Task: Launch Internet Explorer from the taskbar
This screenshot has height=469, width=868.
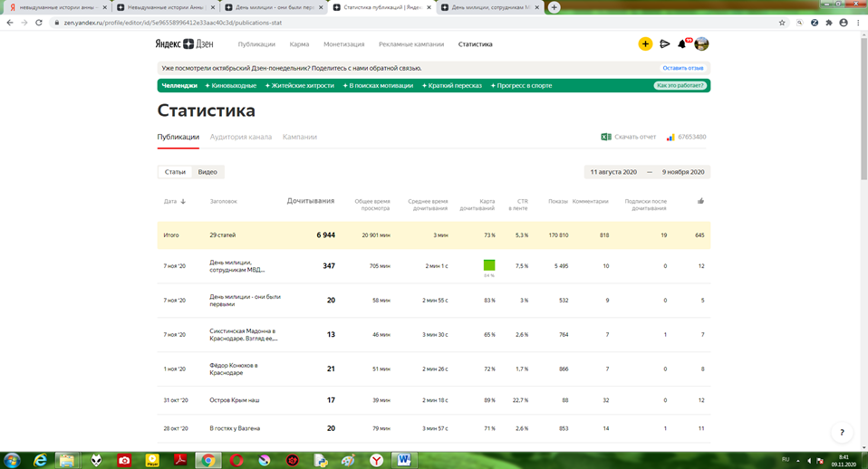Action: [40, 460]
